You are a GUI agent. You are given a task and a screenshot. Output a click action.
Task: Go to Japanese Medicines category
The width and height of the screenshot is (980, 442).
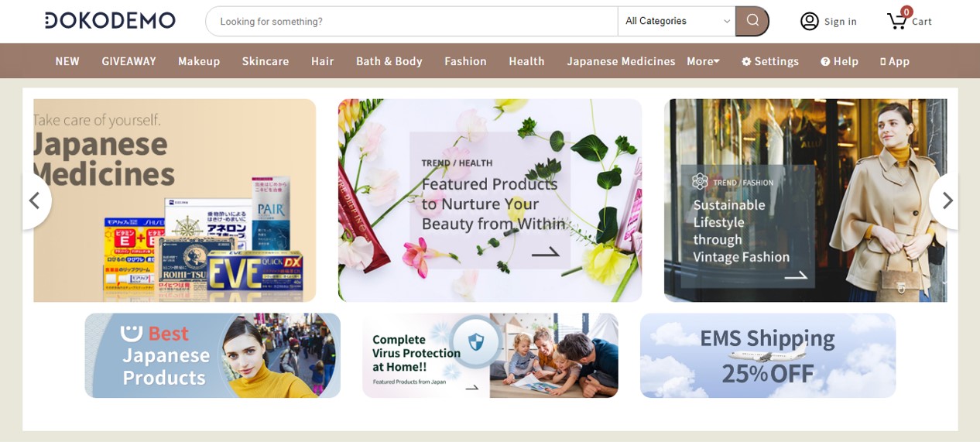[x=621, y=61]
